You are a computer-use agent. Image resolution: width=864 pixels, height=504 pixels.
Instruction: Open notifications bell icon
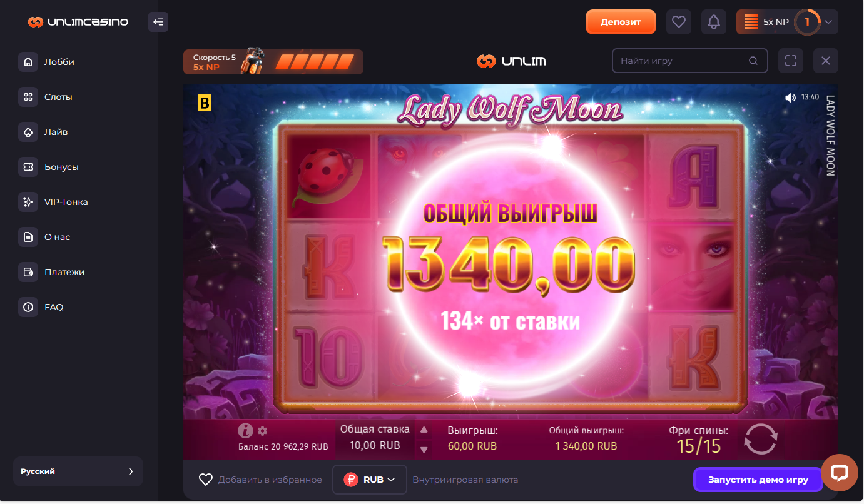point(714,22)
